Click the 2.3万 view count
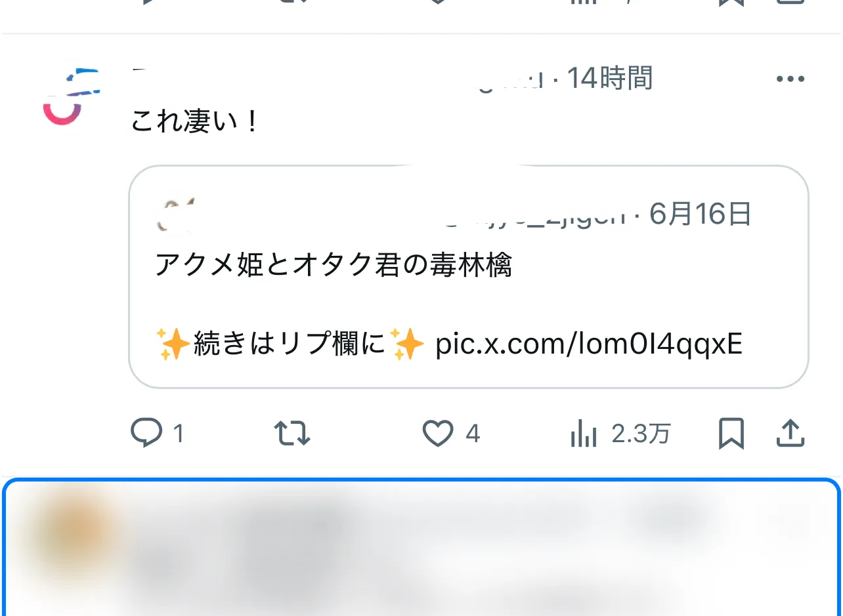The height and width of the screenshot is (616, 843). click(x=641, y=434)
